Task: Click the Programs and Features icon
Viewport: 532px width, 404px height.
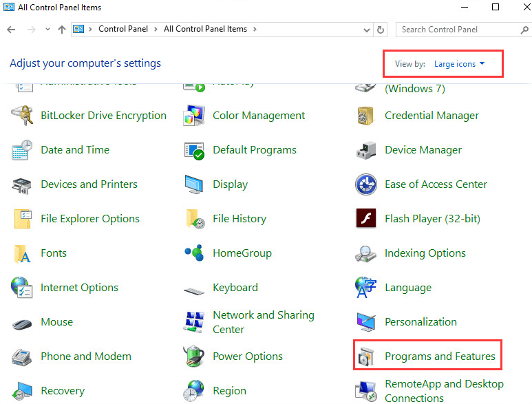Action: click(x=366, y=357)
